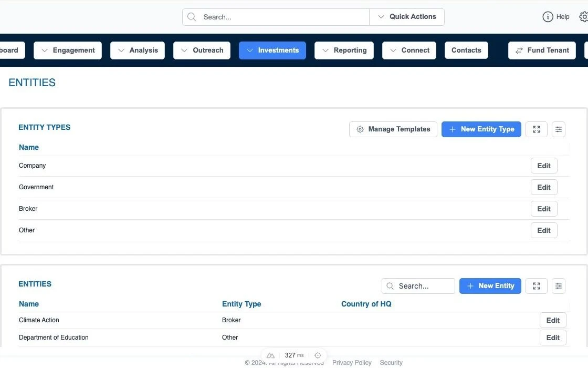This screenshot has width=588, height=368.
Task: Click plus icon on New Entity Type
Action: pyautogui.click(x=452, y=129)
